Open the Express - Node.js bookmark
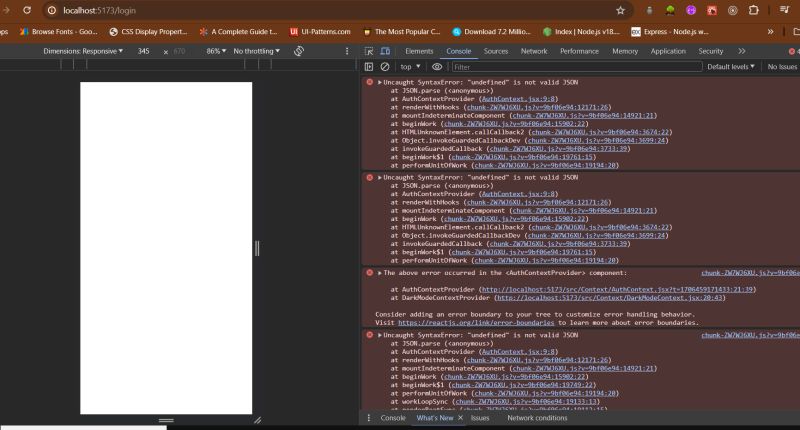800x430 pixels. tap(670, 32)
